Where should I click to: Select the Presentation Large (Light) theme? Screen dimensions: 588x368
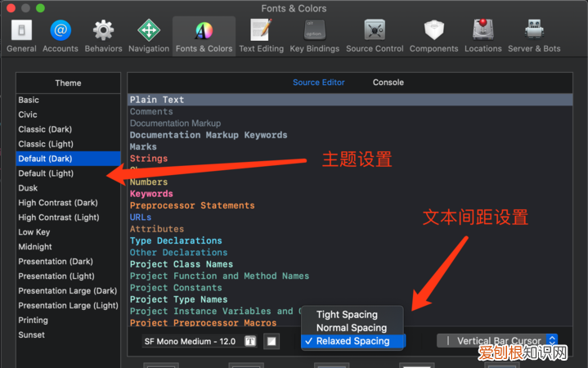[x=68, y=306]
